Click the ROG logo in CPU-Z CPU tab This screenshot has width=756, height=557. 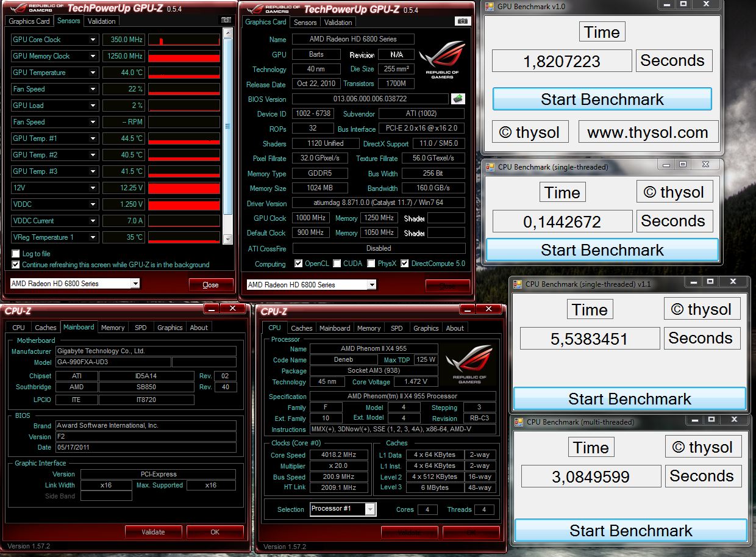[x=469, y=365]
